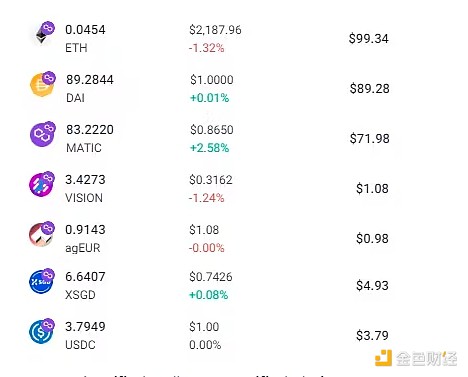Viewport: 468px width, 377px height.
Task: Select the XSGD token icon
Action: (x=42, y=281)
